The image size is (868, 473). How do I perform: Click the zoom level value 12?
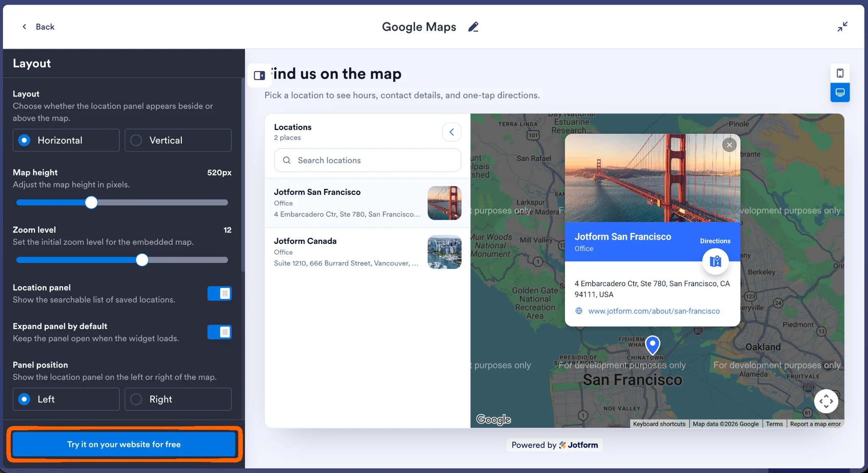click(228, 230)
